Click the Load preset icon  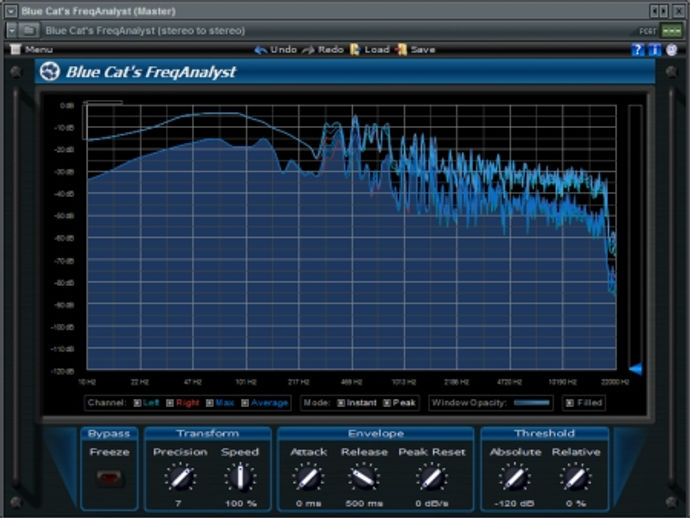(x=355, y=50)
